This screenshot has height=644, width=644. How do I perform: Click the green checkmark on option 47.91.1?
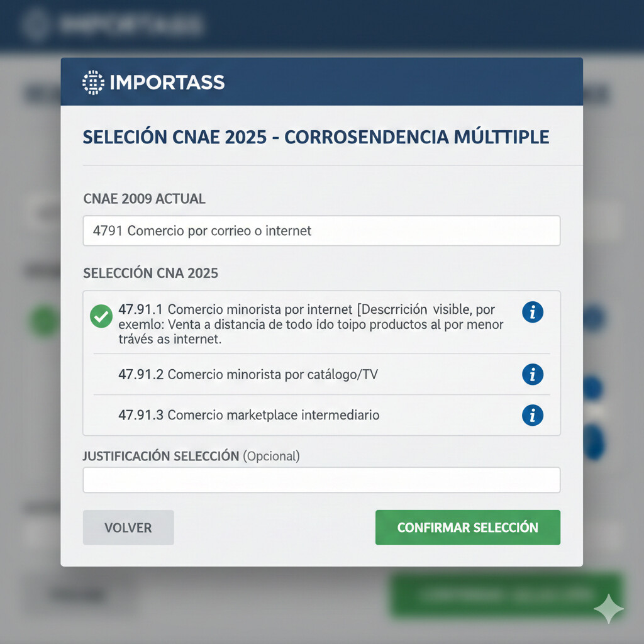[100, 316]
